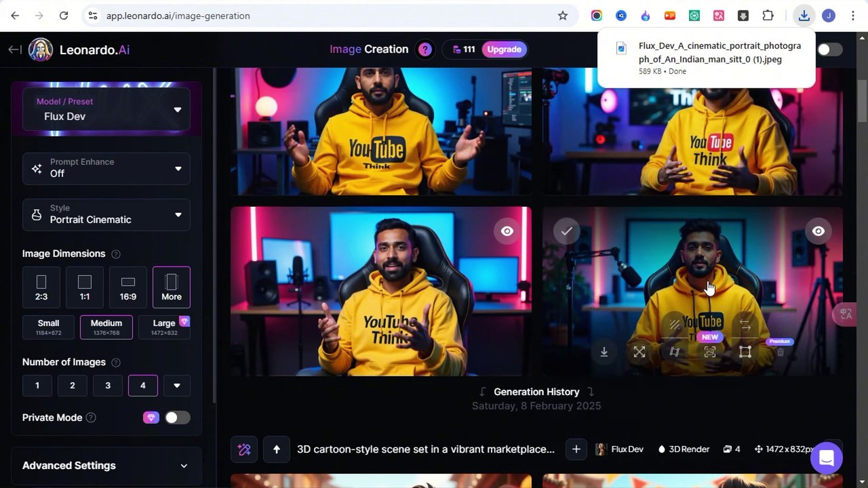Click the magic wand icon beside 3D cartoon prompt

245,449
